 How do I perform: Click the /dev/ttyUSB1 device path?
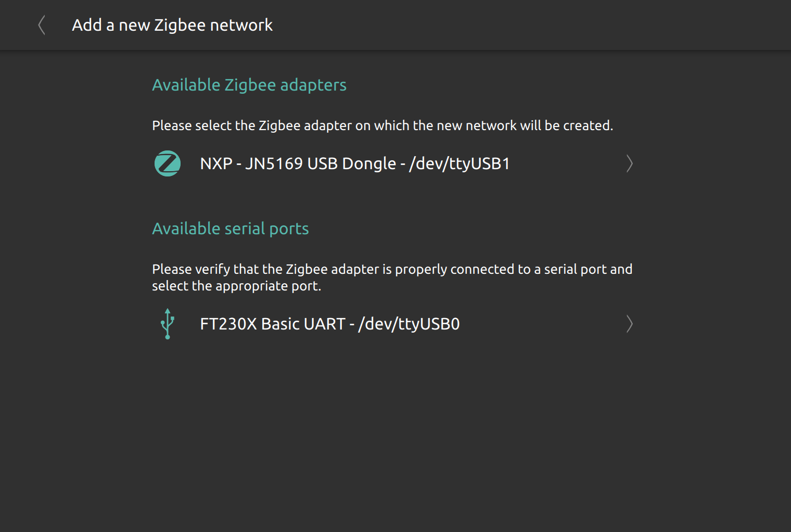[460, 163]
